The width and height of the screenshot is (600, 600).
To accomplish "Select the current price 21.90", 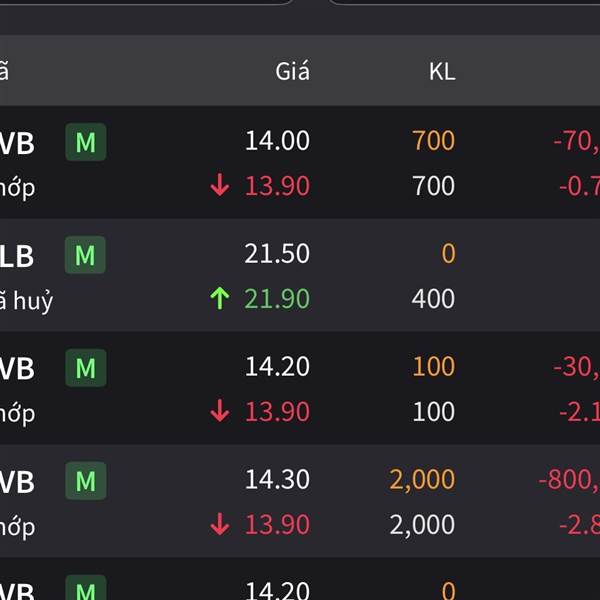I will point(277,298).
